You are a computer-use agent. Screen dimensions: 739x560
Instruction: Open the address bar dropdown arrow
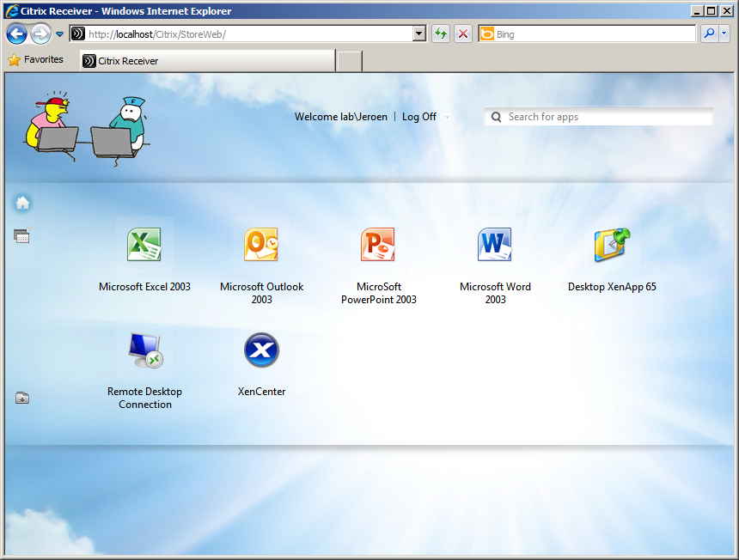click(x=418, y=33)
